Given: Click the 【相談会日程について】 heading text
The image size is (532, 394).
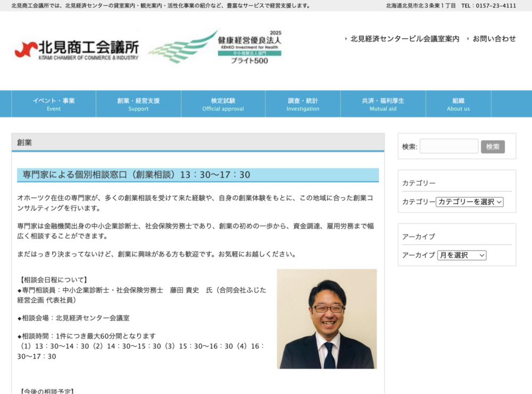Looking at the screenshot, I should [x=54, y=280].
